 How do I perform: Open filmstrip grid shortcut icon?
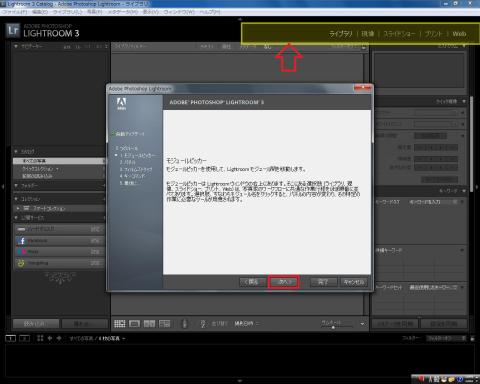[x=40, y=338]
